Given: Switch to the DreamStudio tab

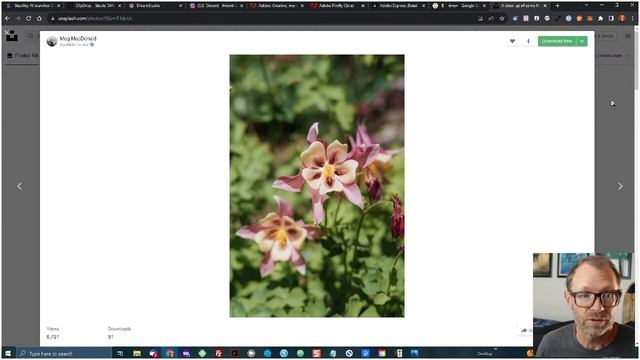Looking at the screenshot, I should coord(155,6).
